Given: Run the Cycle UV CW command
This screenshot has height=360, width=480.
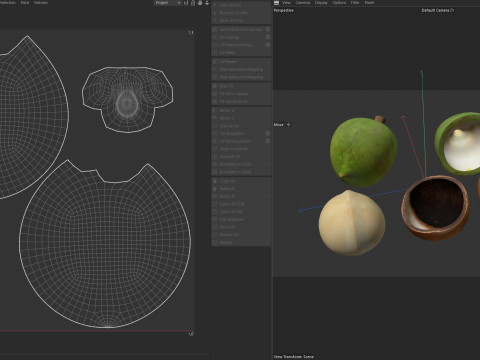Looking at the screenshot, I should click(241, 212).
